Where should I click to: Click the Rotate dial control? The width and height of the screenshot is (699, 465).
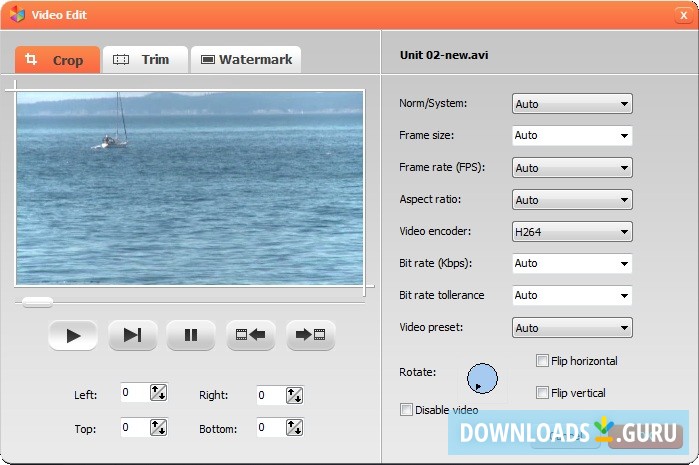[x=482, y=379]
